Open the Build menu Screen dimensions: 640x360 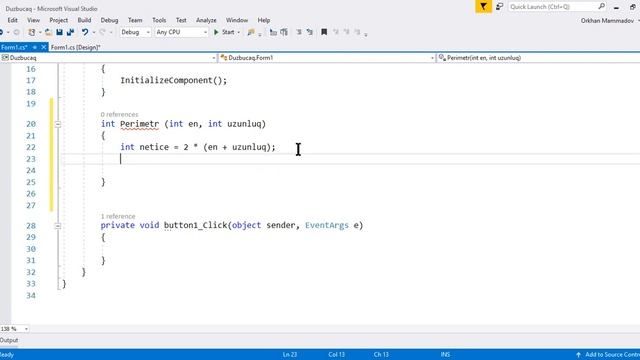(84, 20)
